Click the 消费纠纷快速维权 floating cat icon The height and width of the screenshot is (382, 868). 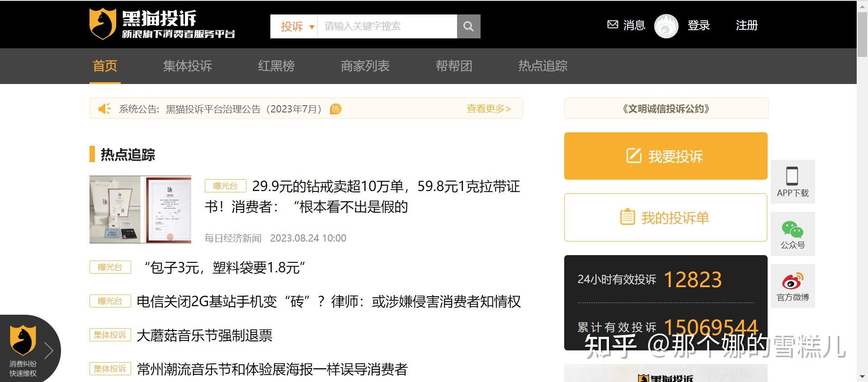(x=23, y=340)
